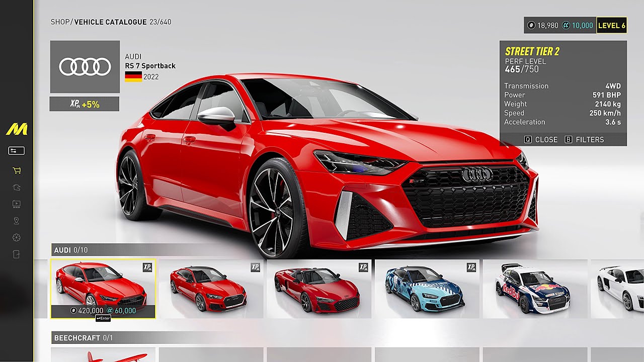644x362 pixels.
Task: Click the Enter key prompt under price
Action: click(103, 318)
